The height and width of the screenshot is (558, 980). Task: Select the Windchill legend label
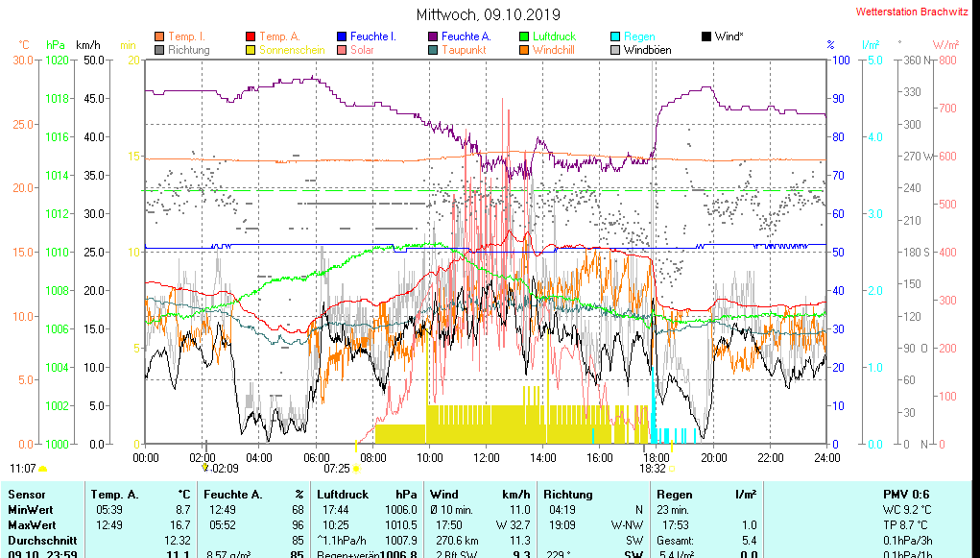coord(554,50)
